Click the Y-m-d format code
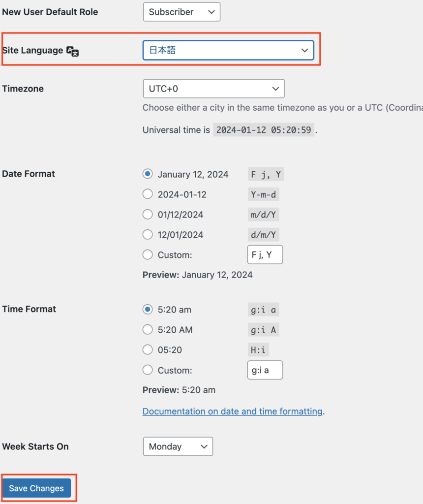The image size is (423, 504). [263, 194]
